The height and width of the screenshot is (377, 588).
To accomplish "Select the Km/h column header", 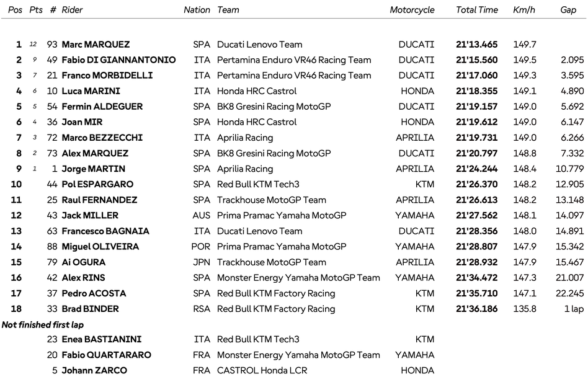I will coord(525,10).
